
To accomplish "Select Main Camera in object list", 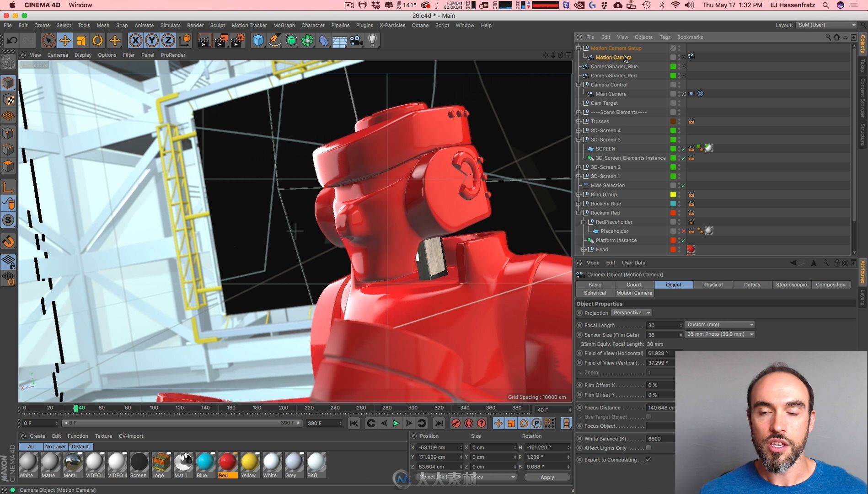I will pyautogui.click(x=611, y=94).
